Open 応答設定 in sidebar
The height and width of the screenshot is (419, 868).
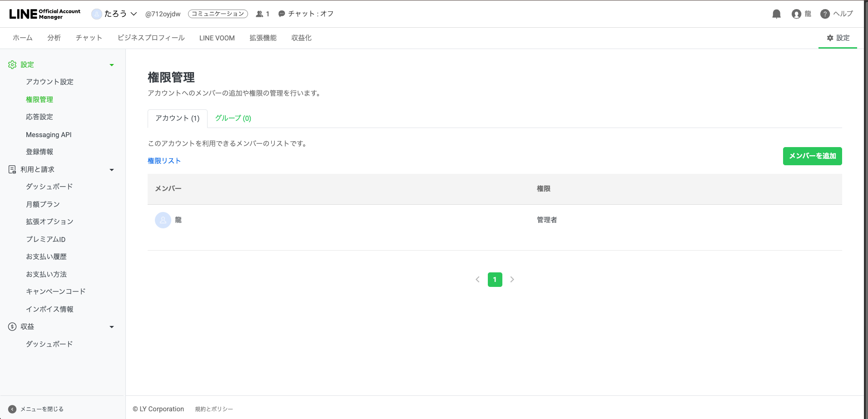click(x=40, y=117)
